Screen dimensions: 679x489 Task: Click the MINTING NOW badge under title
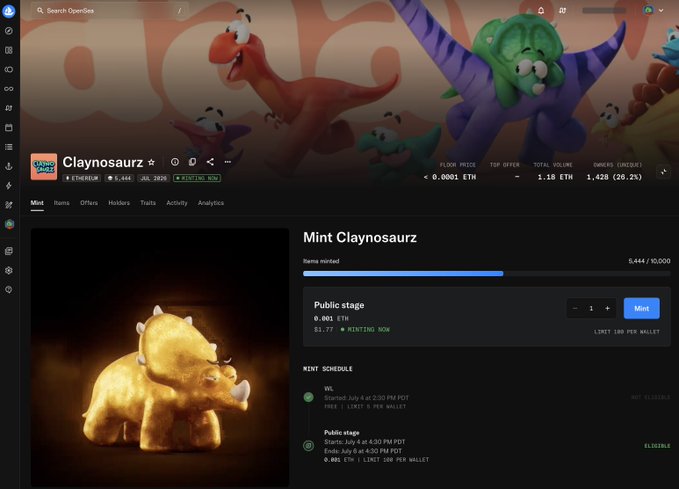pyautogui.click(x=197, y=178)
